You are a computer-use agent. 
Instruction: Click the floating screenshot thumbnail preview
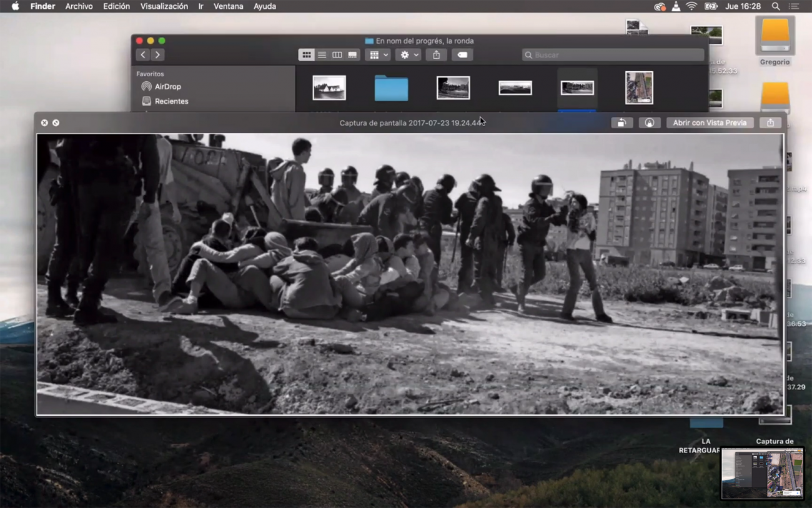(762, 473)
